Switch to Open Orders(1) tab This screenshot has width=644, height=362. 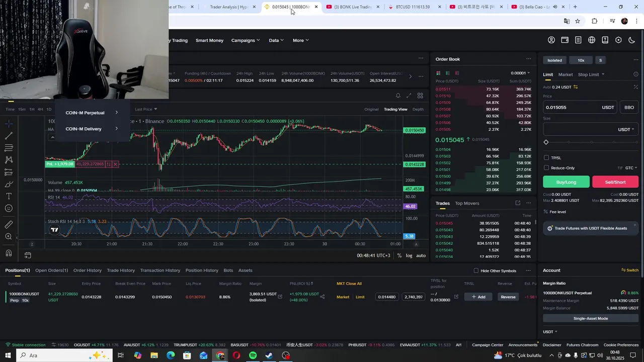pos(51,270)
